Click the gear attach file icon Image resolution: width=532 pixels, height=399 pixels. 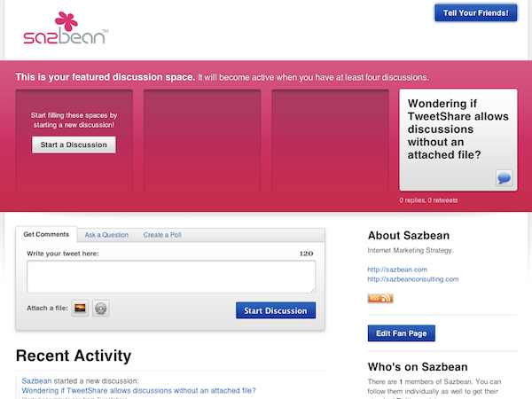(101, 309)
